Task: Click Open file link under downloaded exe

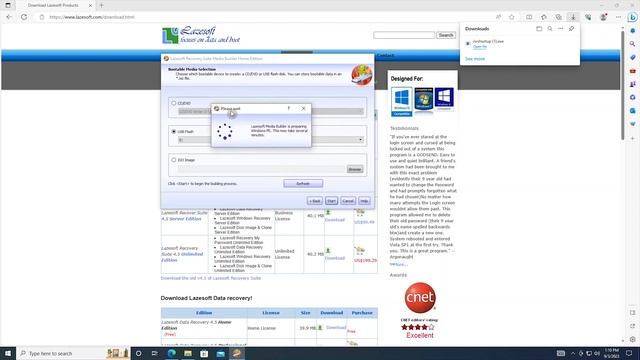Action: point(480,47)
